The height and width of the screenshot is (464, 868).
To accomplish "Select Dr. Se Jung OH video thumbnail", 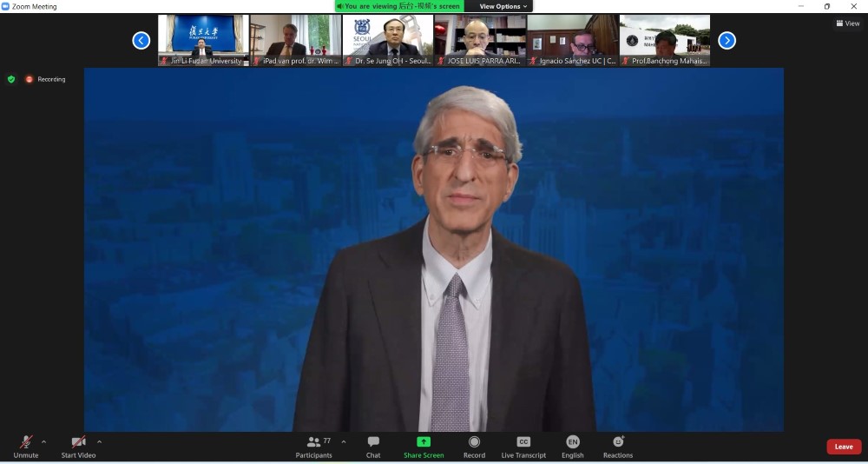I will tap(387, 40).
